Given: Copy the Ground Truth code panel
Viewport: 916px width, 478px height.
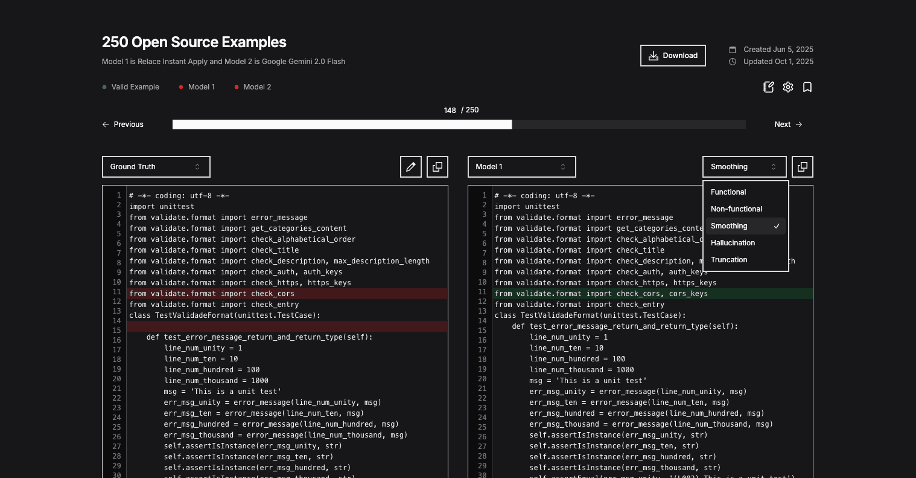Looking at the screenshot, I should 437,167.
